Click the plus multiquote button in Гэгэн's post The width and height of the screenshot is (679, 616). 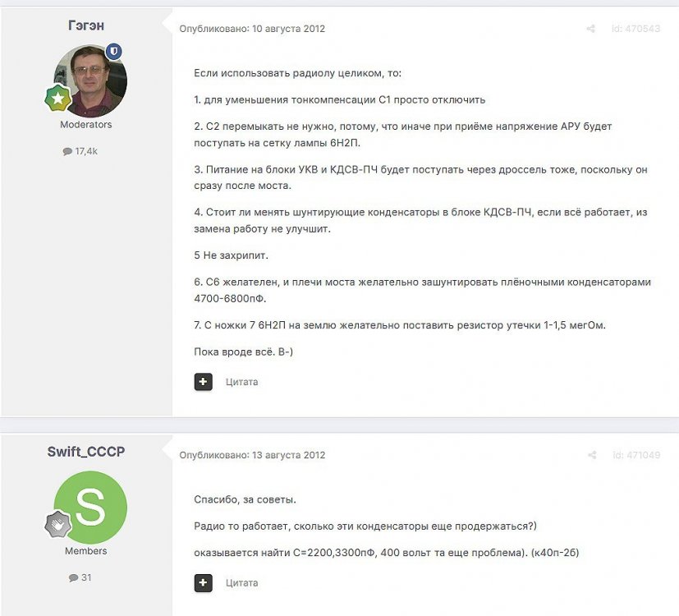point(203,382)
